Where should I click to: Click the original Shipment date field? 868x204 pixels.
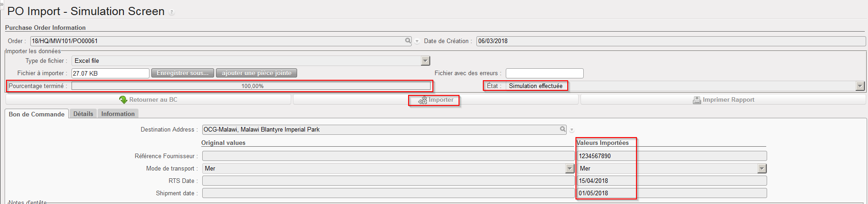[388, 193]
